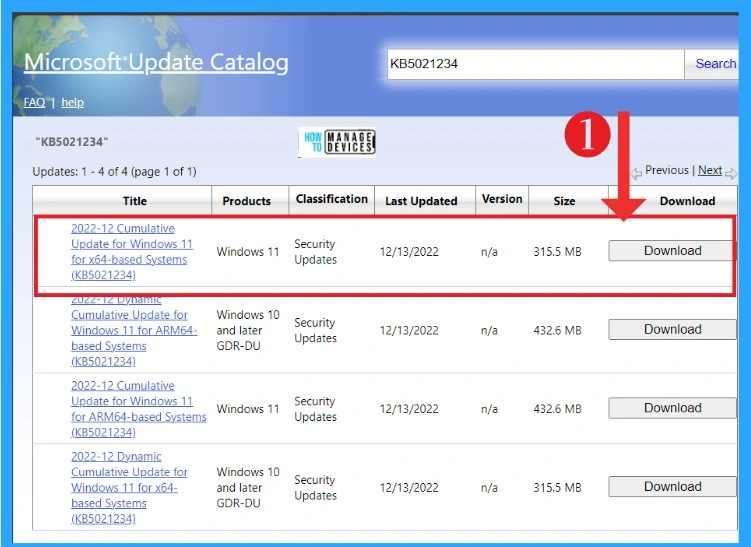
Task: Go to the Next results page link
Action: 710,170
